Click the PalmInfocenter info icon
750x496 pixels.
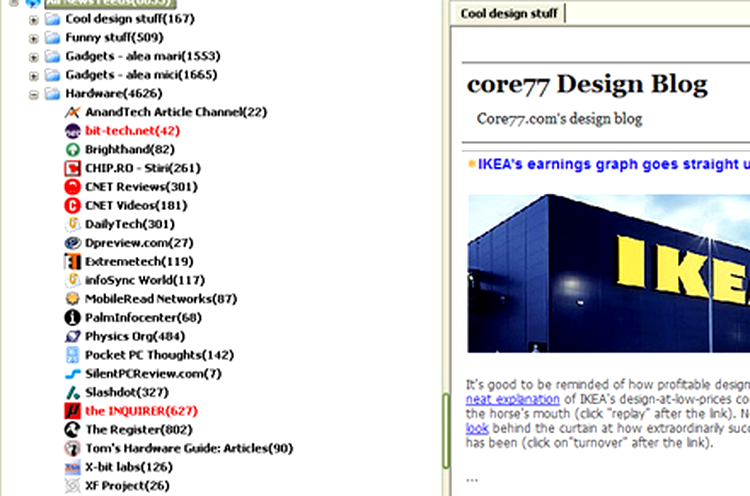[x=72, y=317]
